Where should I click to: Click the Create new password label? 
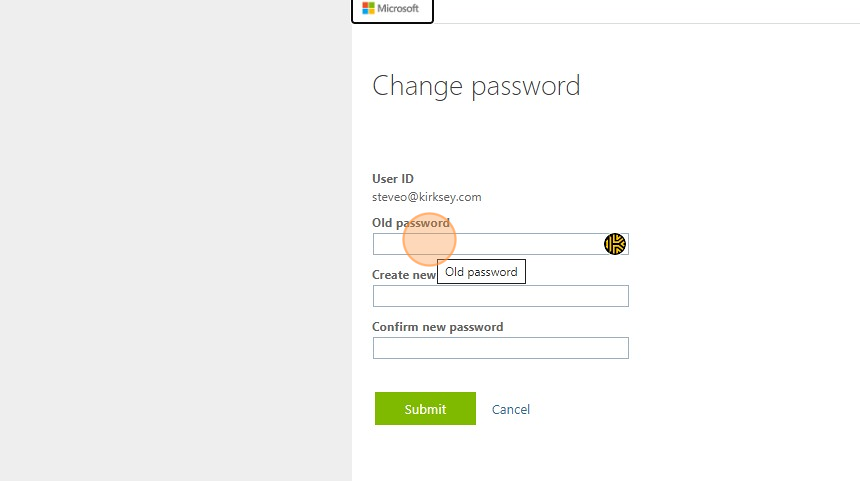click(x=403, y=275)
